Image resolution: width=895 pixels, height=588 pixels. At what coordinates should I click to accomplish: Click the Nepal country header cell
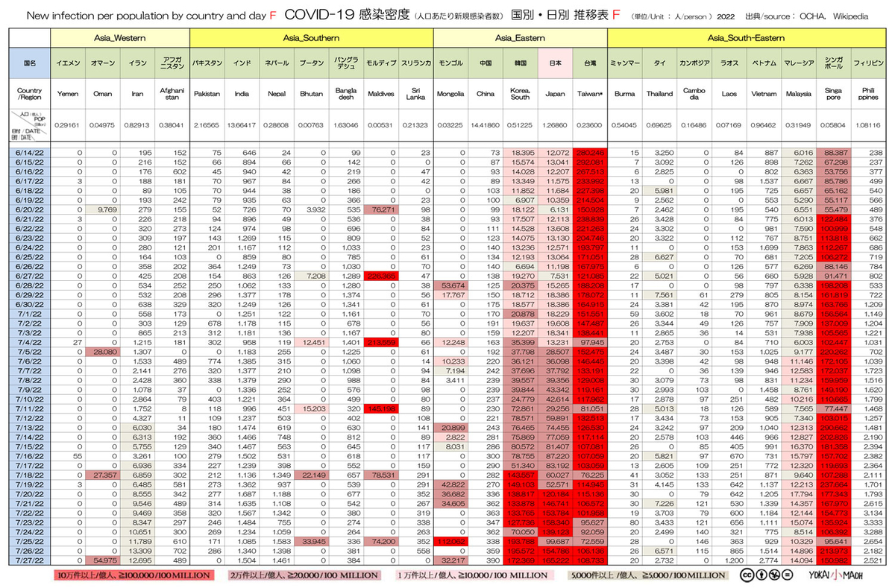tap(277, 95)
